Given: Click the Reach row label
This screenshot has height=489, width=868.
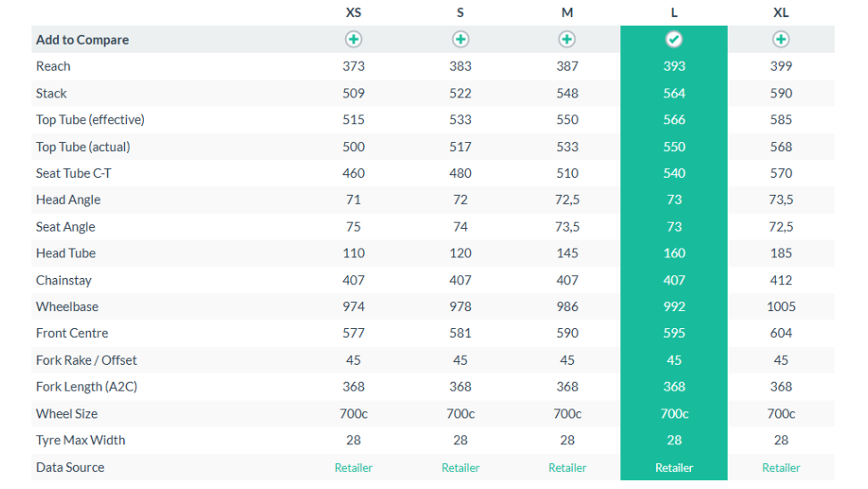Looking at the screenshot, I should tap(53, 66).
